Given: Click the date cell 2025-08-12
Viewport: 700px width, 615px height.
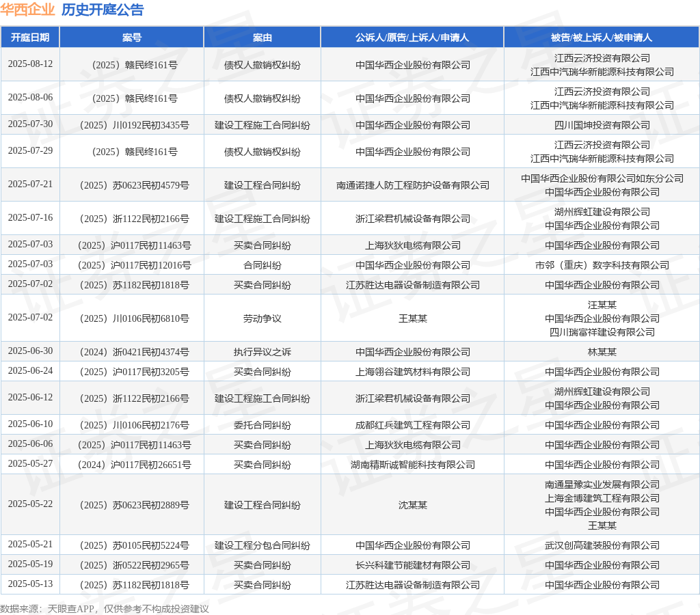Looking at the screenshot, I should coord(30,64).
